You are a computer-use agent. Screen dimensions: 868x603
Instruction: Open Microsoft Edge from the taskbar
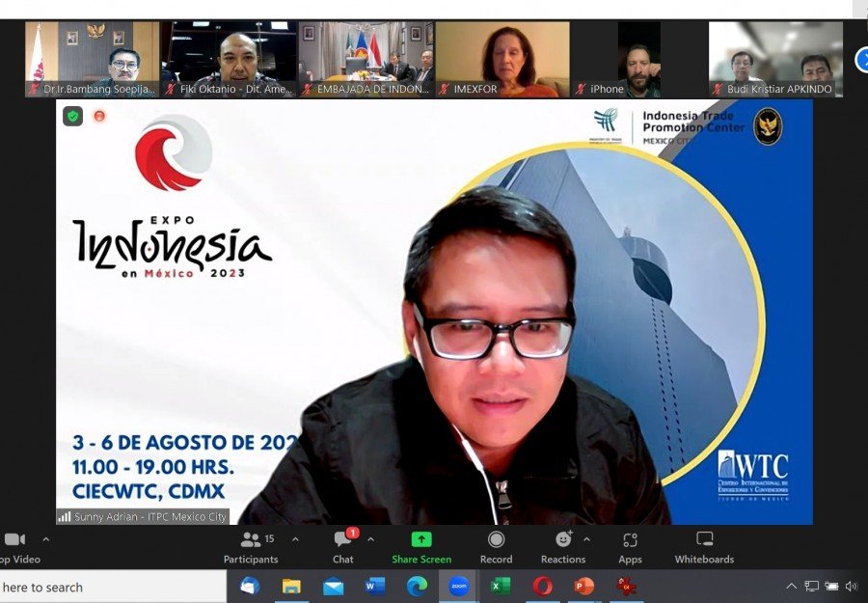(x=417, y=587)
